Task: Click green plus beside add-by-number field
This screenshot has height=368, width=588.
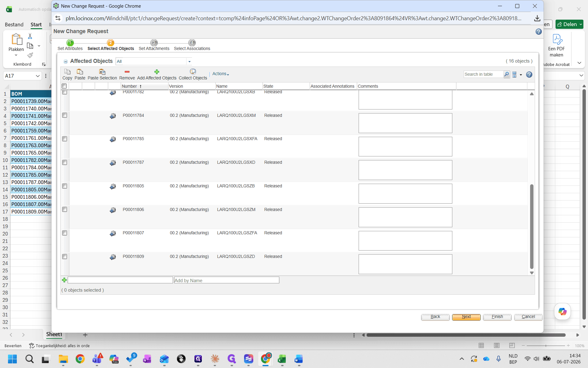Action: tap(64, 280)
